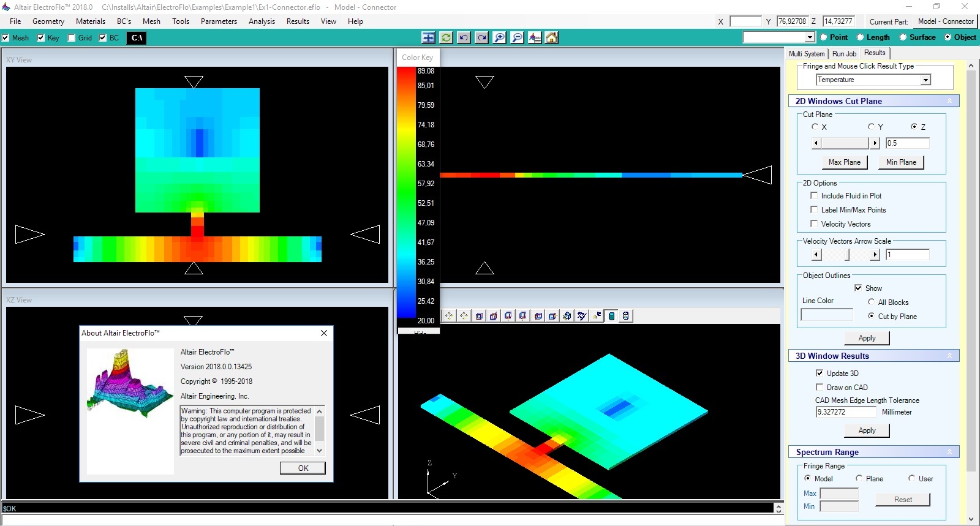Viewport: 980px width, 526px height.
Task: Click the green refresh view icon
Action: [x=447, y=37]
